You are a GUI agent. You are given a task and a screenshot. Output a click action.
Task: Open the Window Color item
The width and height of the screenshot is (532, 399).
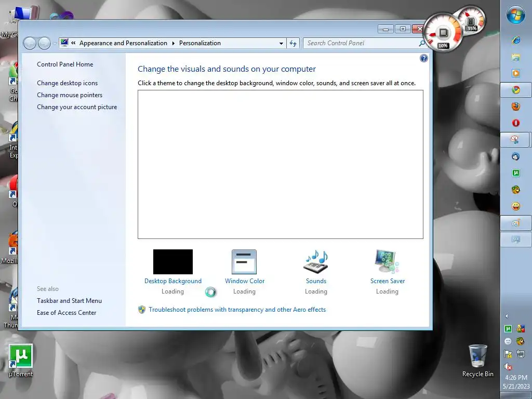(244, 271)
